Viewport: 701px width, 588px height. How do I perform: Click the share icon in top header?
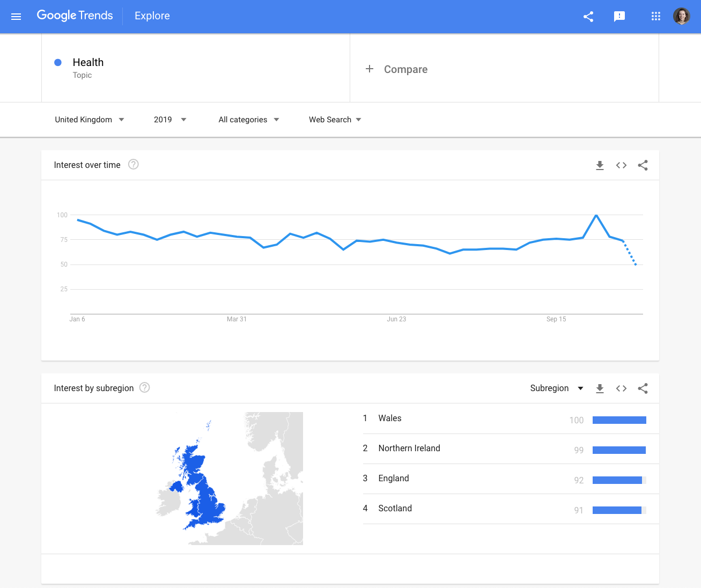(x=588, y=16)
